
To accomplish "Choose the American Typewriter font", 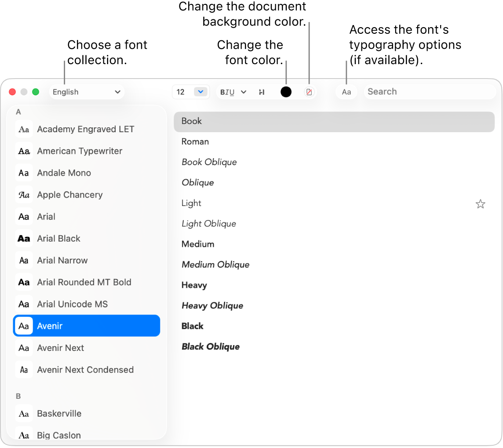I will pos(80,151).
